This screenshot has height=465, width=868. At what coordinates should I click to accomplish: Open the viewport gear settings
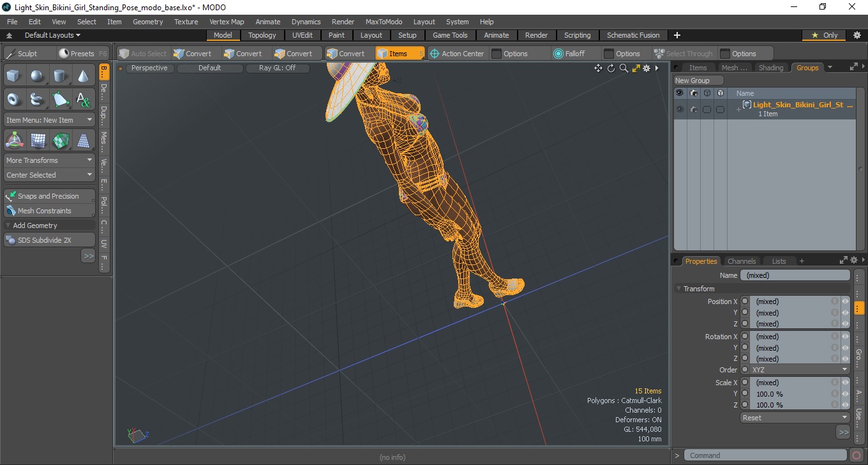point(647,68)
